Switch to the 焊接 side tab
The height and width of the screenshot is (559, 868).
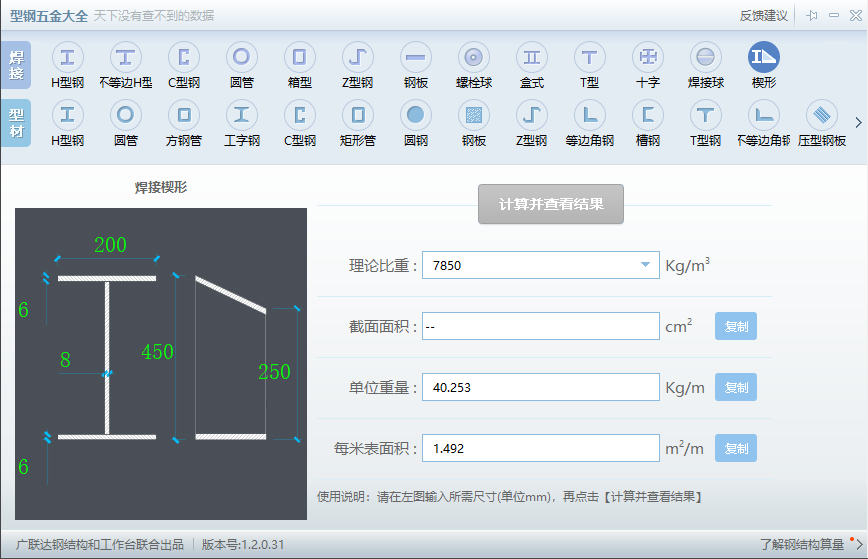pyautogui.click(x=16, y=65)
